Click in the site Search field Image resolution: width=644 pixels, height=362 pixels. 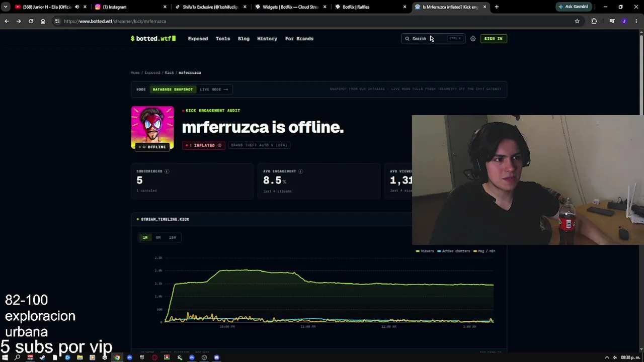pyautogui.click(x=433, y=39)
